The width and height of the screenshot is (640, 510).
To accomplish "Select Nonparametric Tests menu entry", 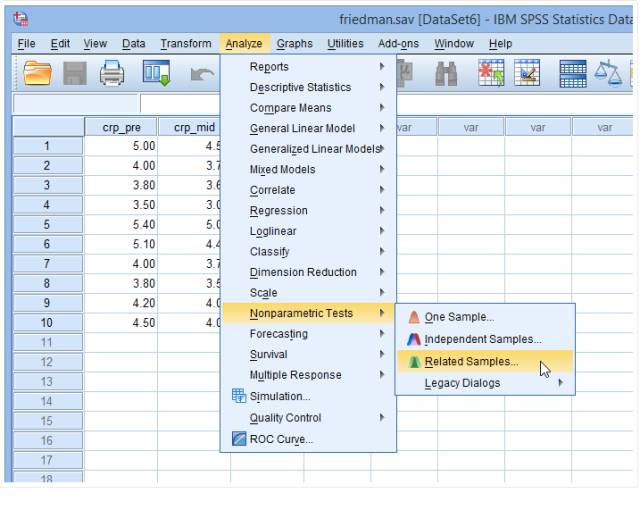I will point(308,313).
